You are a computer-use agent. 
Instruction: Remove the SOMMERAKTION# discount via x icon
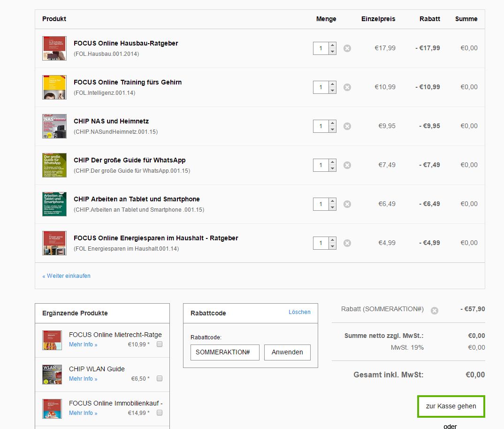(435, 311)
